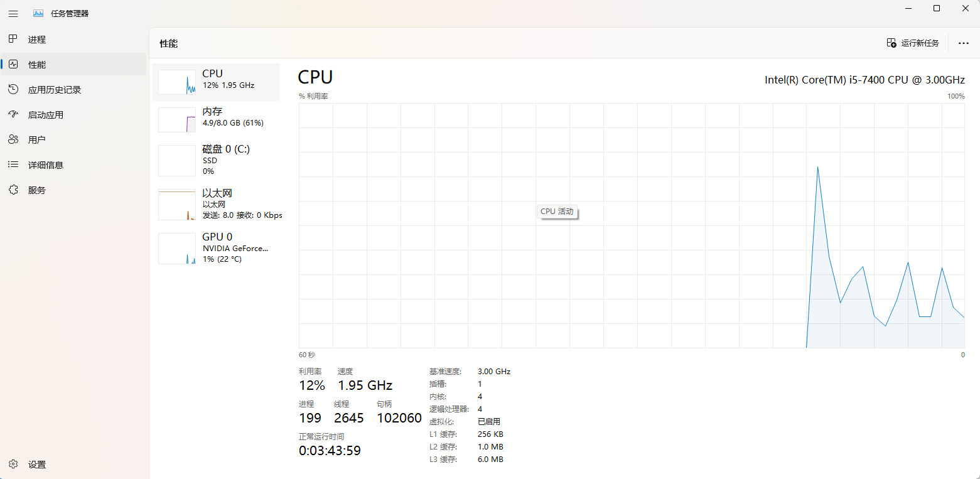Image resolution: width=980 pixels, height=479 pixels.
Task: Open the three-dot more options menu
Action: point(964,43)
